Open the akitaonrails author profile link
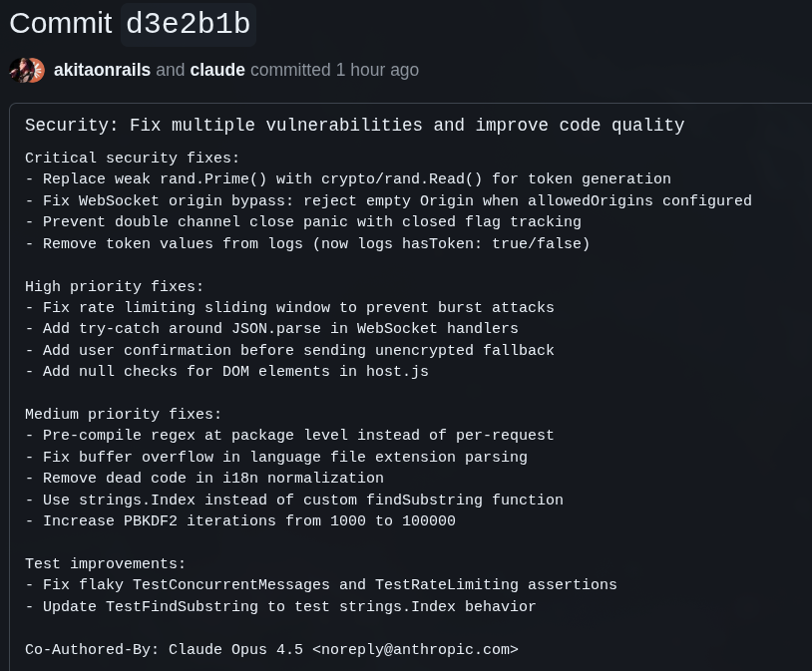Viewport: 812px width, 671px height. click(102, 70)
